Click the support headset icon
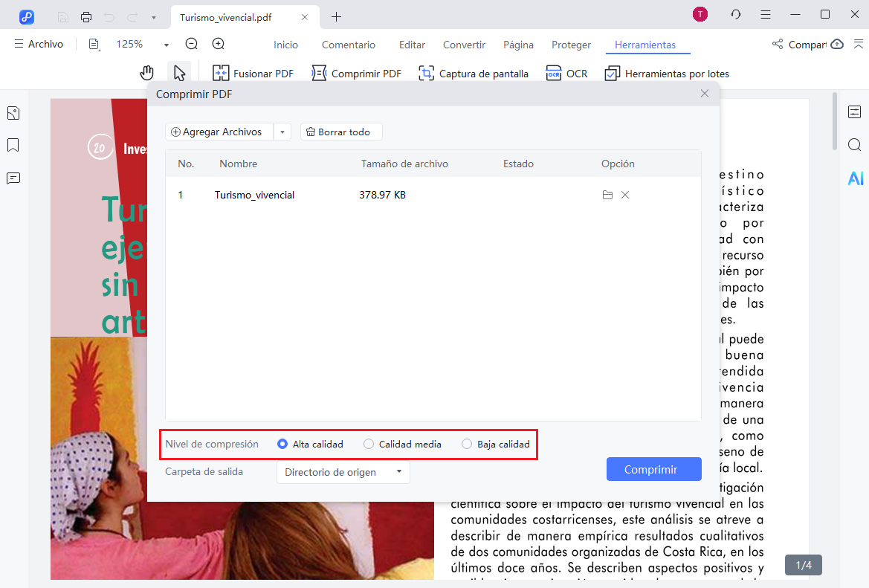The height and width of the screenshot is (588, 869). tap(735, 14)
